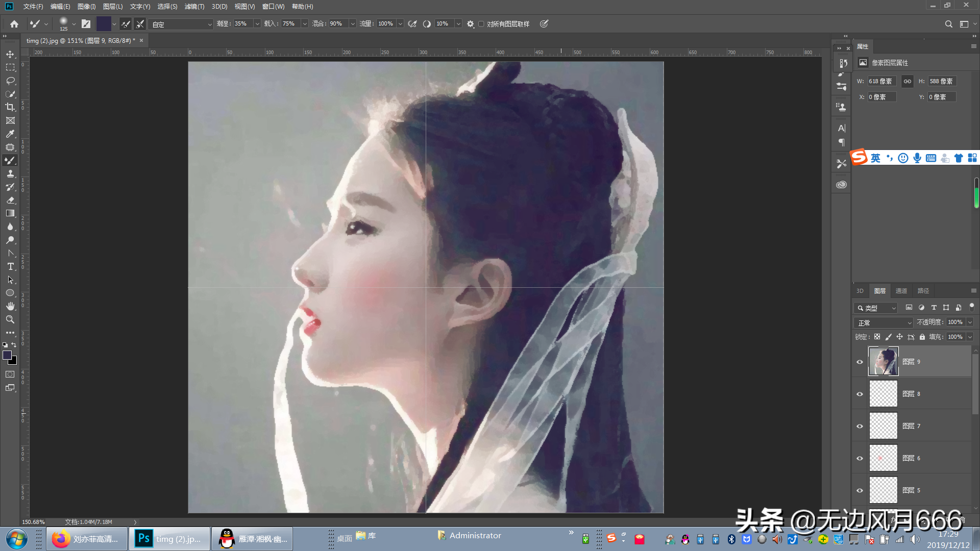Select the Hand tool
The image size is (980, 551).
(x=10, y=306)
